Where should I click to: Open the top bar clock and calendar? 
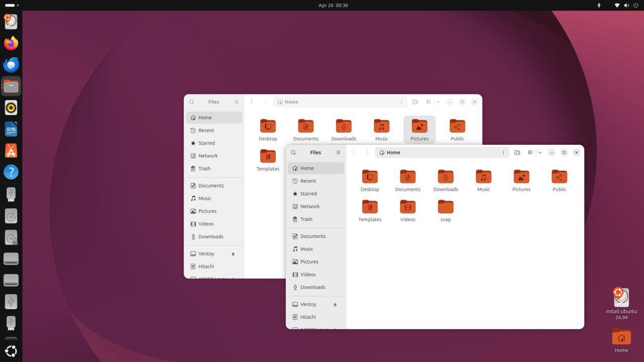tap(333, 5)
